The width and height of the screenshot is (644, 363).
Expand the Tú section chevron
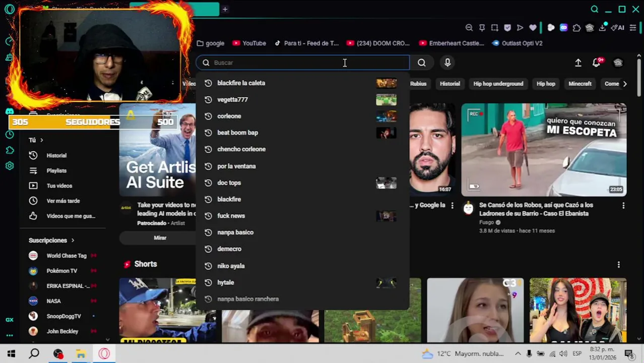41,140
